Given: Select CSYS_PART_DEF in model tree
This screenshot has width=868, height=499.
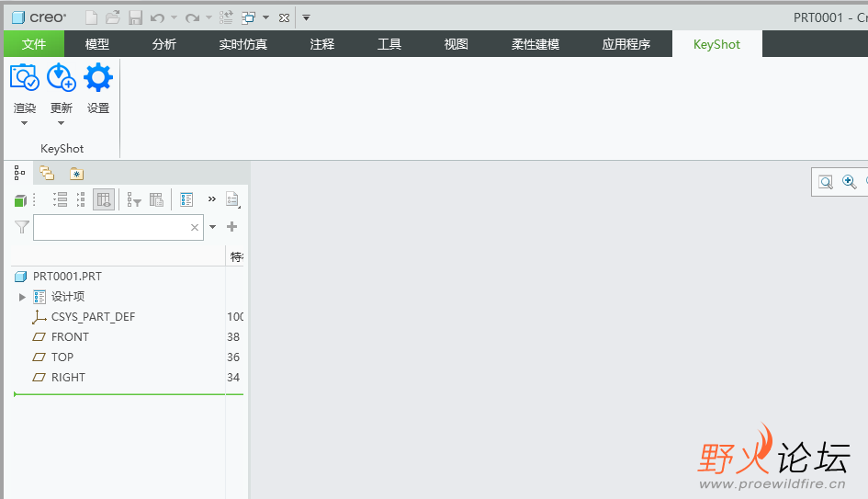Looking at the screenshot, I should click(x=93, y=317).
